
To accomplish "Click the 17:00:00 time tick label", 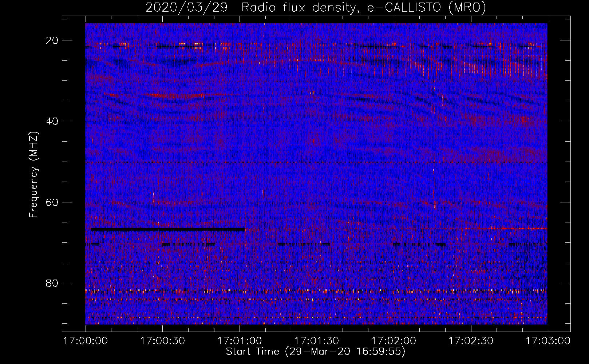I will [x=86, y=341].
